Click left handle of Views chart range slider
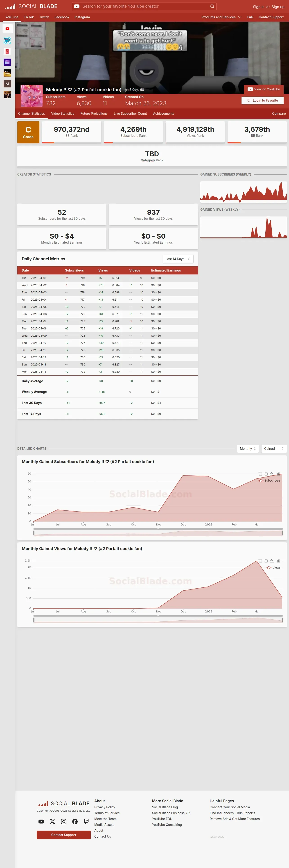This screenshot has width=289, height=868. (x=34, y=620)
